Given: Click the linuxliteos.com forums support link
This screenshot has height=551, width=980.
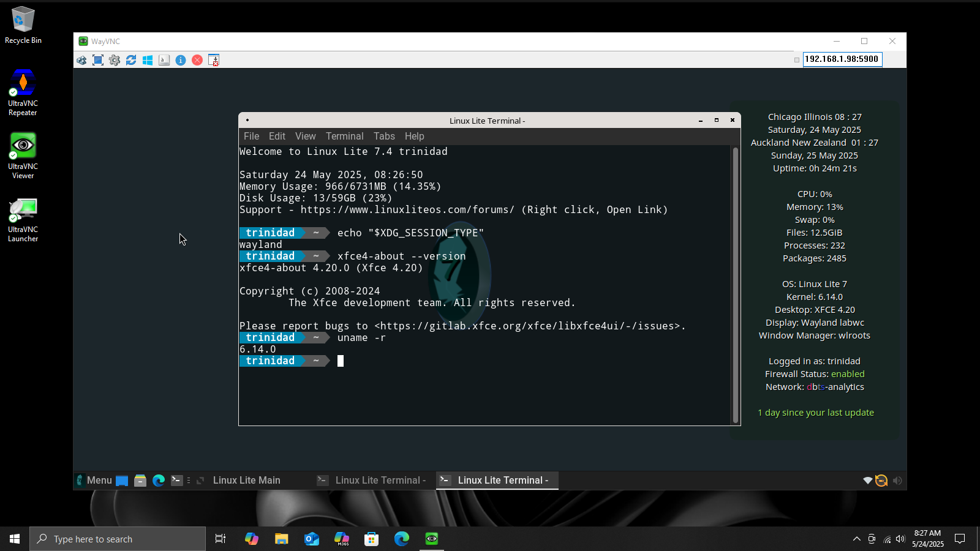Looking at the screenshot, I should [x=407, y=209].
